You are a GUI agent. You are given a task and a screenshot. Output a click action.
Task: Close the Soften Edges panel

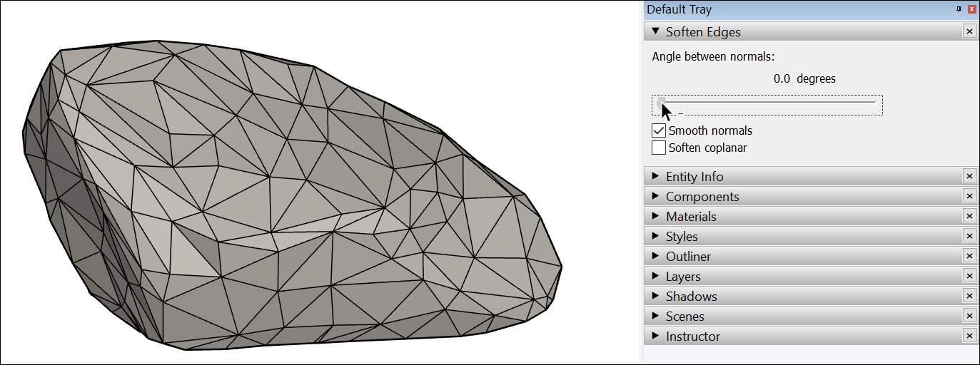[x=969, y=31]
